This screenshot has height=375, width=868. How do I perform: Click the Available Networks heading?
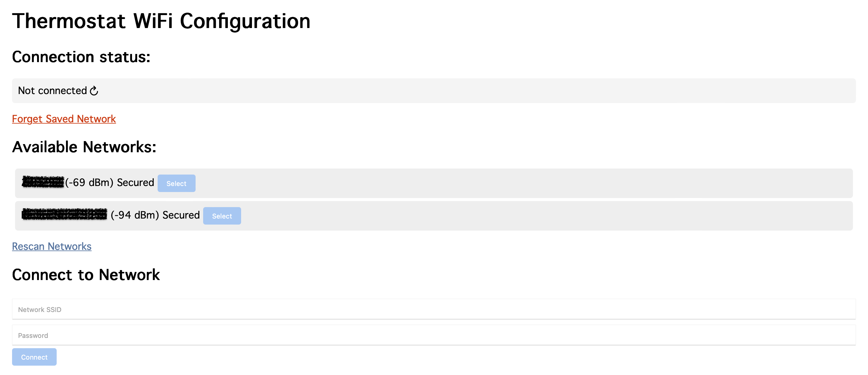pyautogui.click(x=84, y=146)
